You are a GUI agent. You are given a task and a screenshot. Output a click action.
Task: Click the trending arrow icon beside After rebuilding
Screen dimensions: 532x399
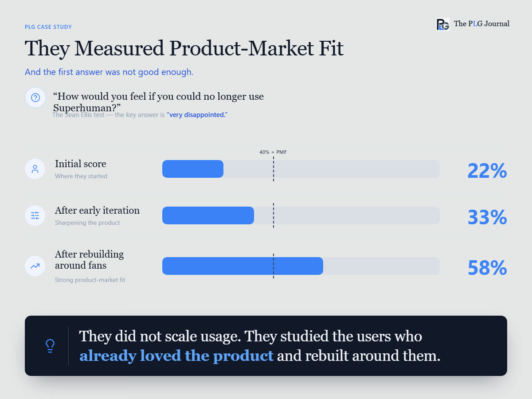[35, 266]
